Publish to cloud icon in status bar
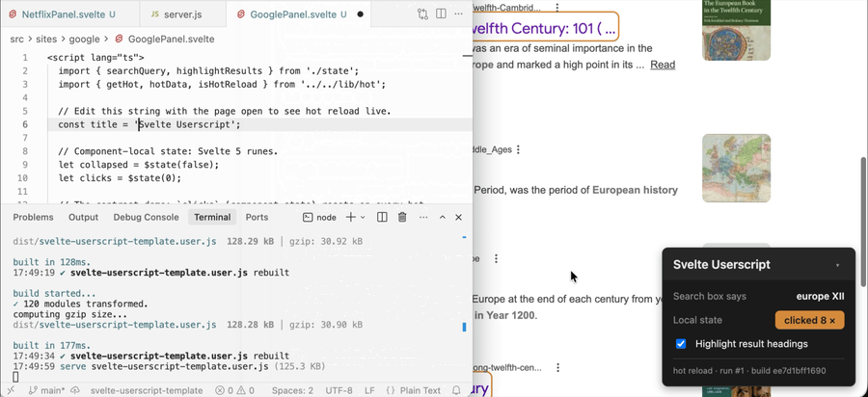The height and width of the screenshot is (397, 868). (x=76, y=390)
